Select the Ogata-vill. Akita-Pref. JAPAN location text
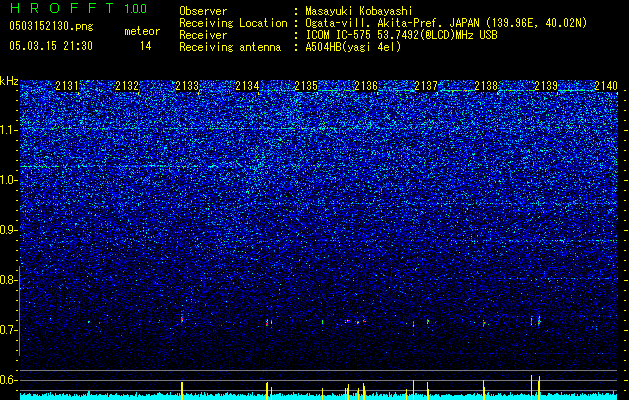 click(446, 23)
